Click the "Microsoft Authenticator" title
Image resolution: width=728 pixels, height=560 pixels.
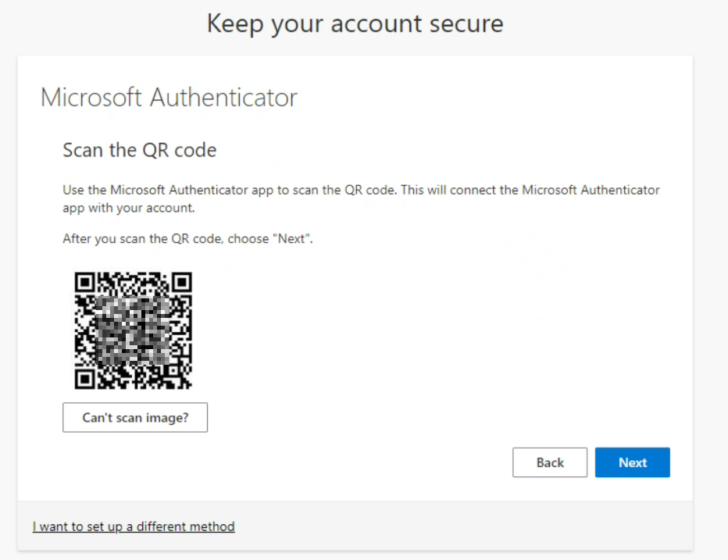click(x=169, y=98)
